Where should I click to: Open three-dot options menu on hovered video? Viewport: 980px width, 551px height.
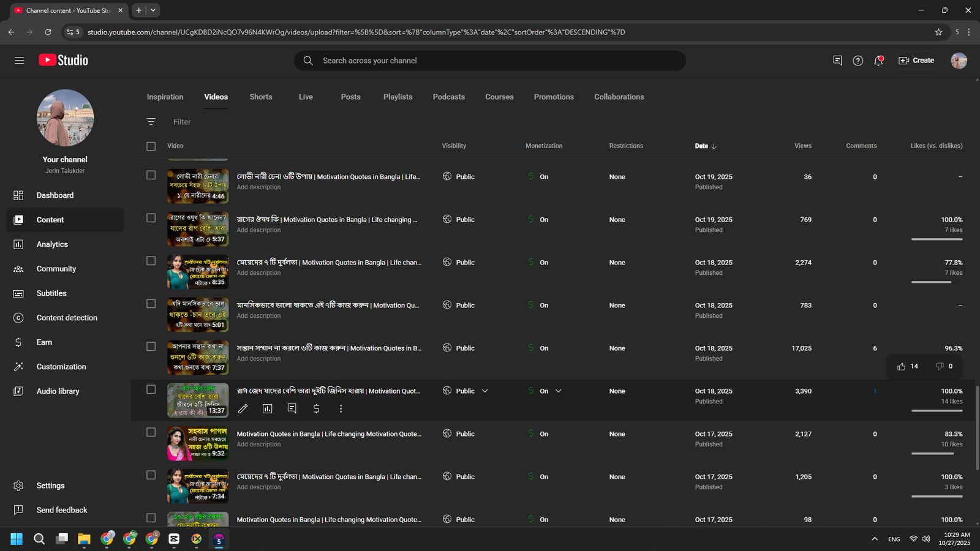[x=341, y=408]
